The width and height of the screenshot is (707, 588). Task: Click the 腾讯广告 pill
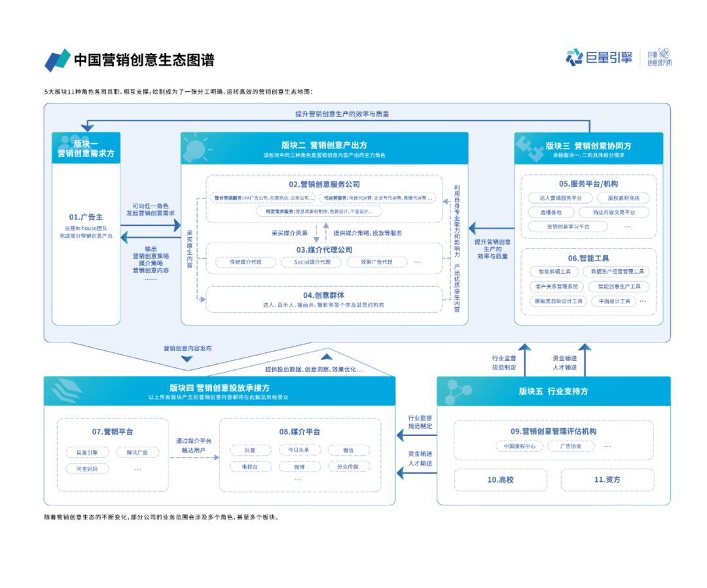[137, 452]
